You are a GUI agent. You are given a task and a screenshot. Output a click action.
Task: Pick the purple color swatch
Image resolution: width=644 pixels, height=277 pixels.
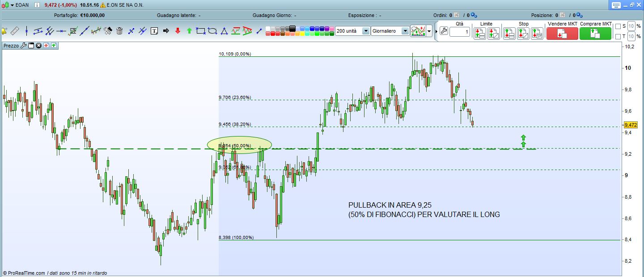327,29
